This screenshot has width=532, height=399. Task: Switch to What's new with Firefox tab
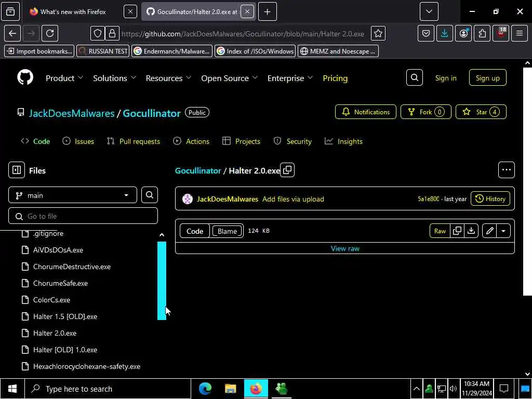pos(73,11)
